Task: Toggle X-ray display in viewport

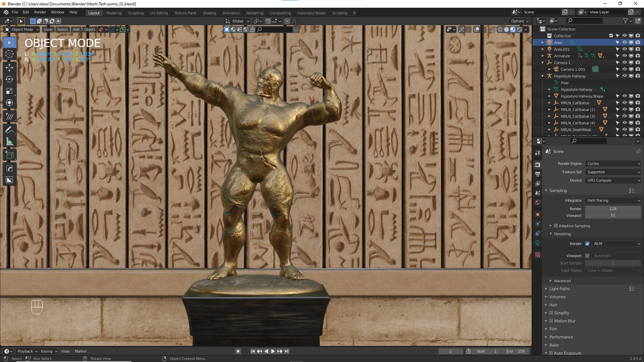Action: click(x=491, y=29)
